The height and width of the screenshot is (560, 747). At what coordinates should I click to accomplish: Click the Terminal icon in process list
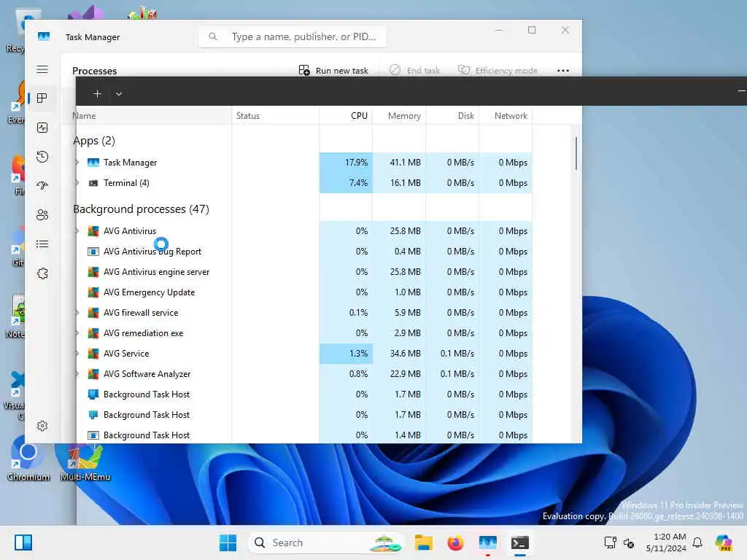pyautogui.click(x=93, y=183)
